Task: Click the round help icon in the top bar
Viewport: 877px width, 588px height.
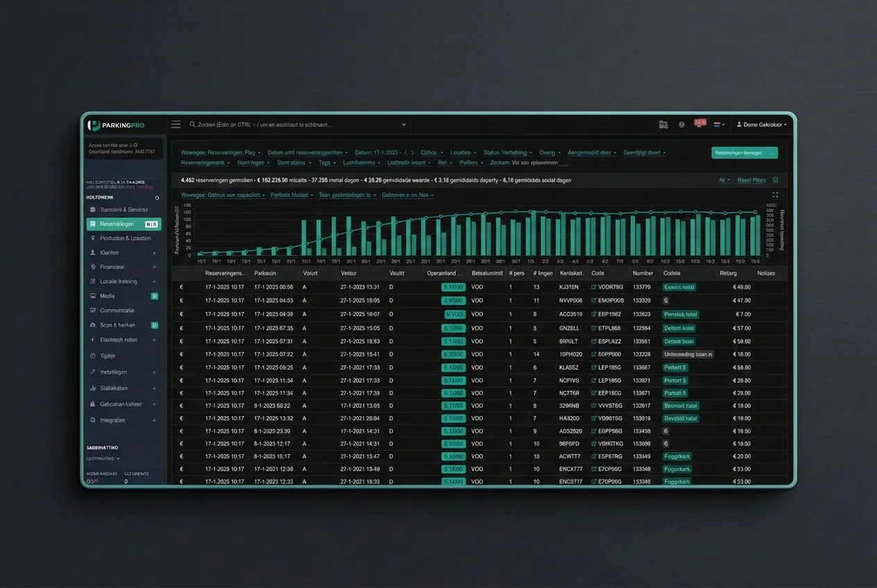Action: click(x=681, y=125)
